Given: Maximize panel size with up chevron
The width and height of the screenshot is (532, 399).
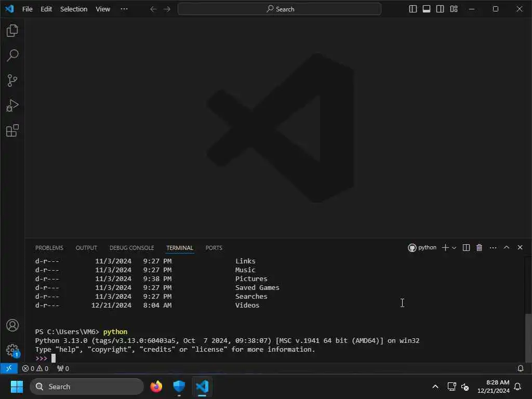Looking at the screenshot, I should tap(507, 247).
